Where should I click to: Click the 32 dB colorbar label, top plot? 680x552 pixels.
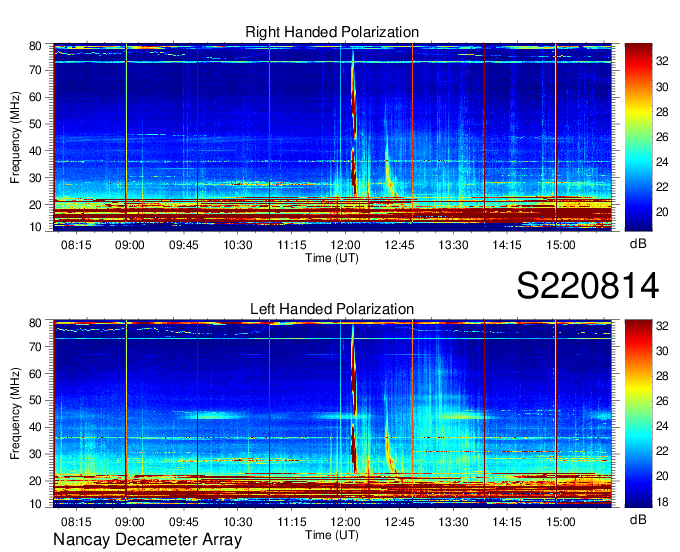click(662, 62)
